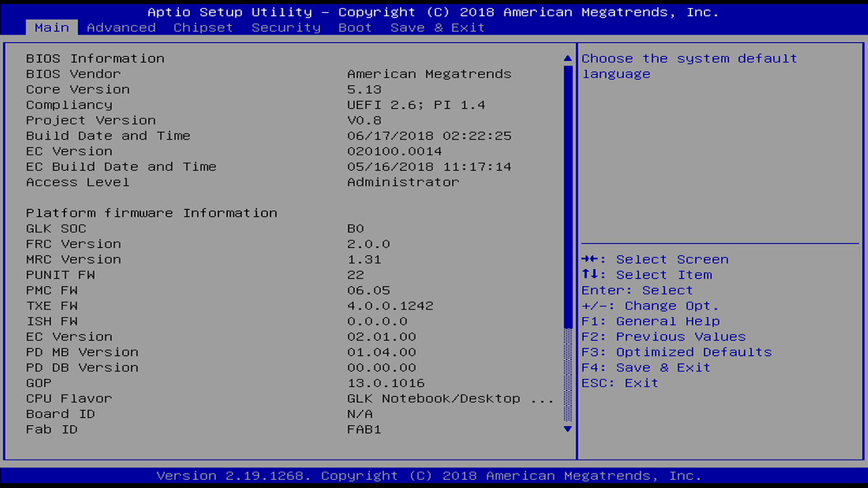Click the 06/17/2018 02:22:25 build date

[x=429, y=136]
